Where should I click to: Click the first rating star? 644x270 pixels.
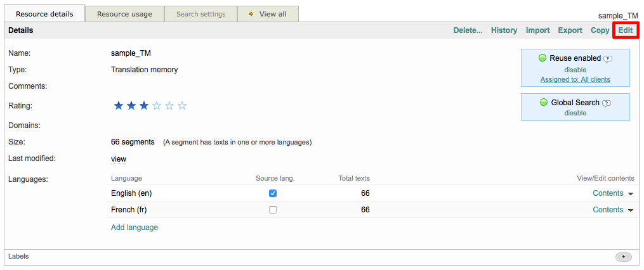tap(118, 106)
